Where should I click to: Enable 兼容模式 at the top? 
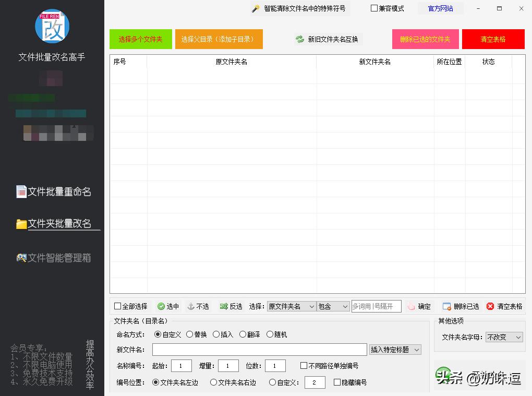click(x=374, y=8)
